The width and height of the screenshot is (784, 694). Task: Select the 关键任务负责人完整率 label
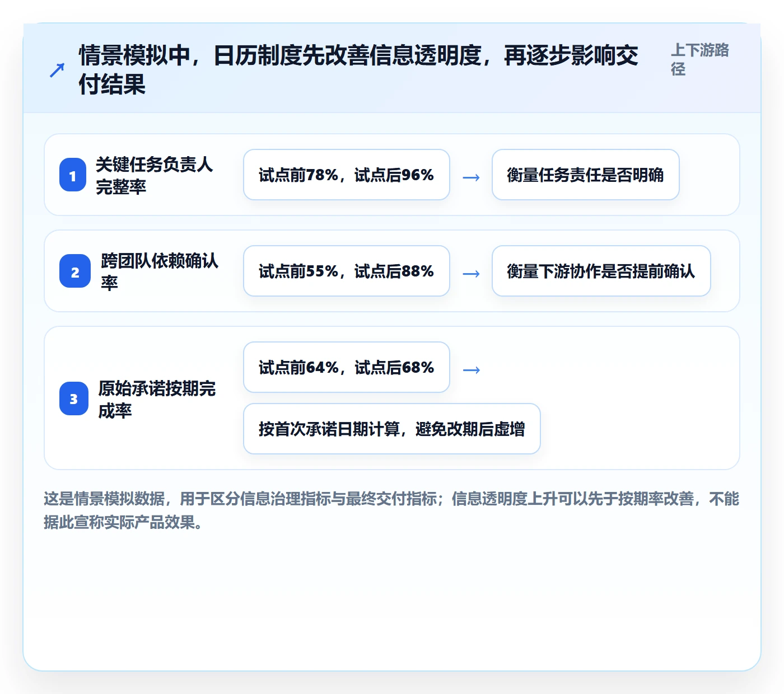(x=154, y=175)
